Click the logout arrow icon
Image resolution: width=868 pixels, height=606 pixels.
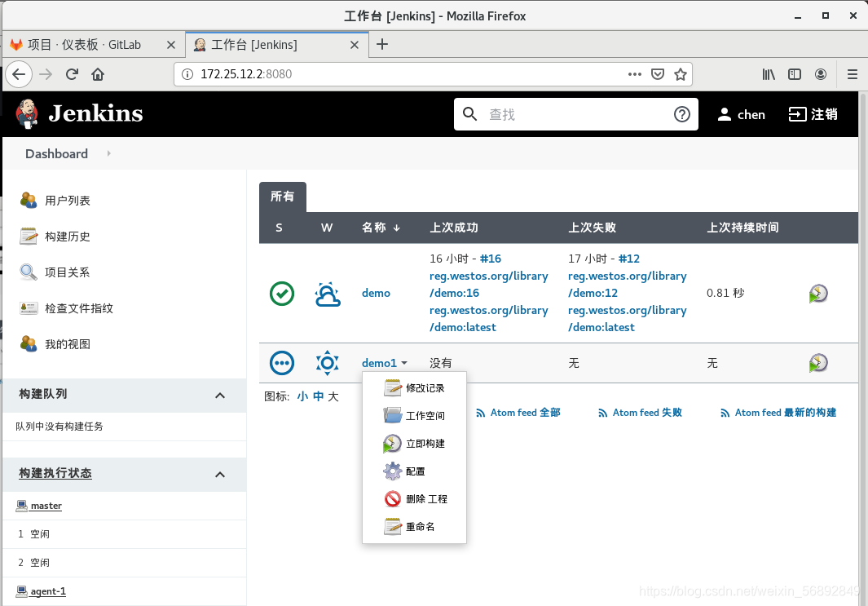pos(797,114)
